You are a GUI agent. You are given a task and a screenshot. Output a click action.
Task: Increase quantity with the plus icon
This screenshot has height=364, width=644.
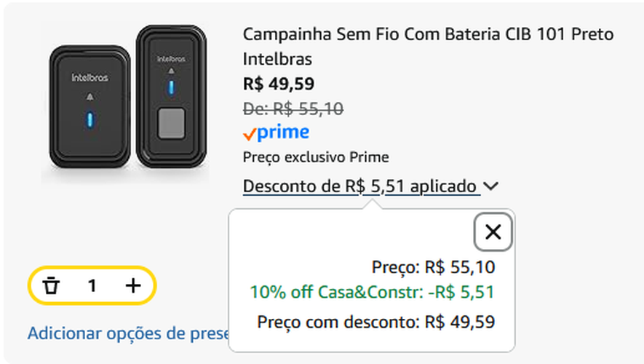pyautogui.click(x=132, y=285)
